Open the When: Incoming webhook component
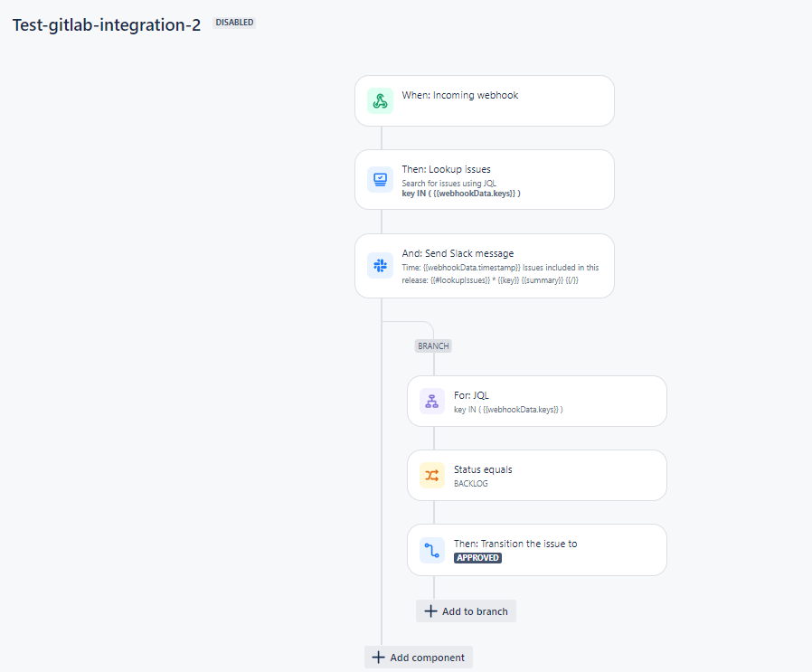812x672 pixels. coord(484,100)
